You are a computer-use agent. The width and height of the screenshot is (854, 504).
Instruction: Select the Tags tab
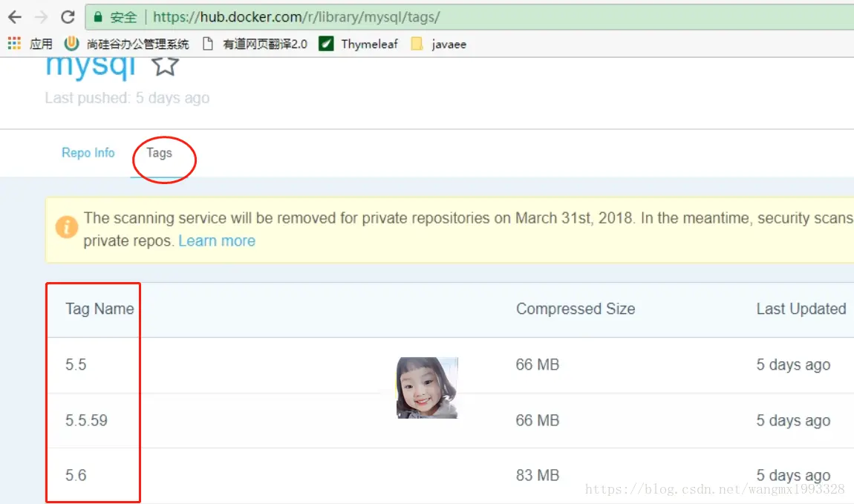tap(159, 153)
